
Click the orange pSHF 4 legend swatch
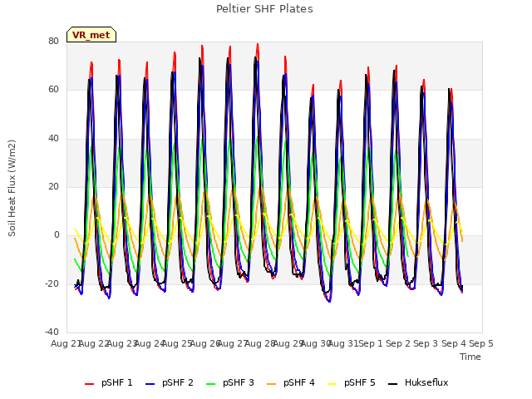point(272,384)
